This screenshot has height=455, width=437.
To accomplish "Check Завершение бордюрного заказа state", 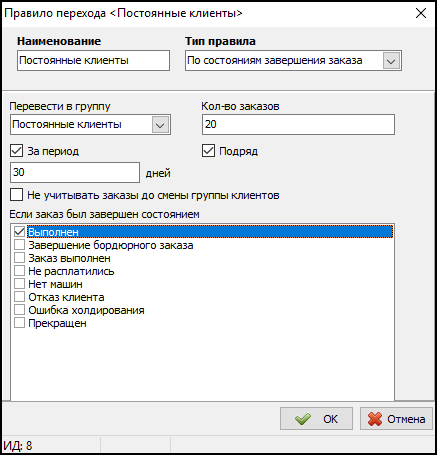I will pyautogui.click(x=19, y=245).
